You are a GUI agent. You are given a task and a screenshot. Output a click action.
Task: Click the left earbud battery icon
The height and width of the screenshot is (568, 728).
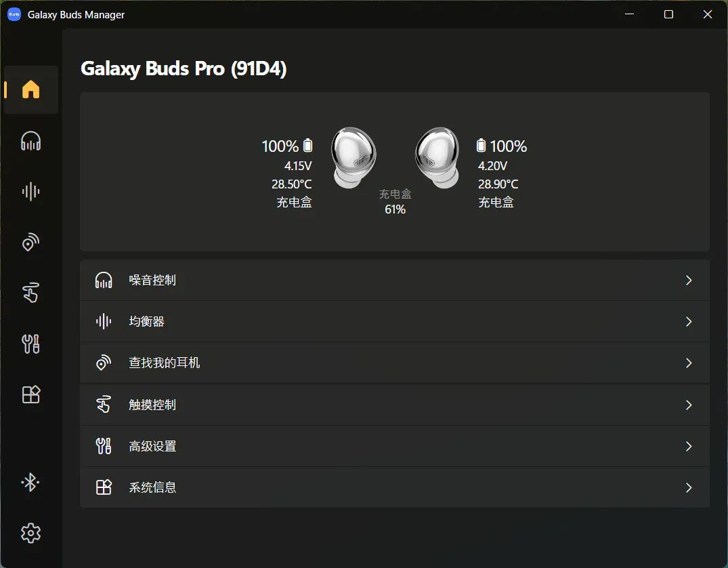point(308,146)
